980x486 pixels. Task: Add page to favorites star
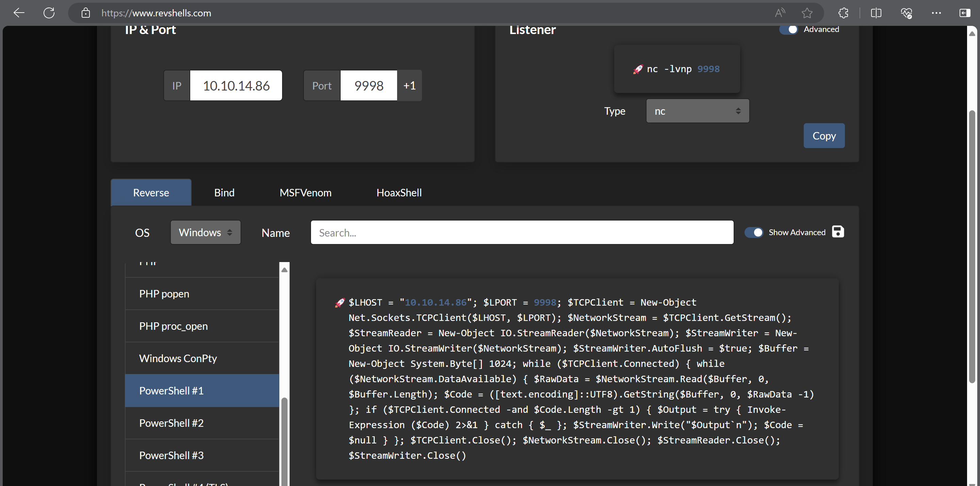pyautogui.click(x=806, y=13)
